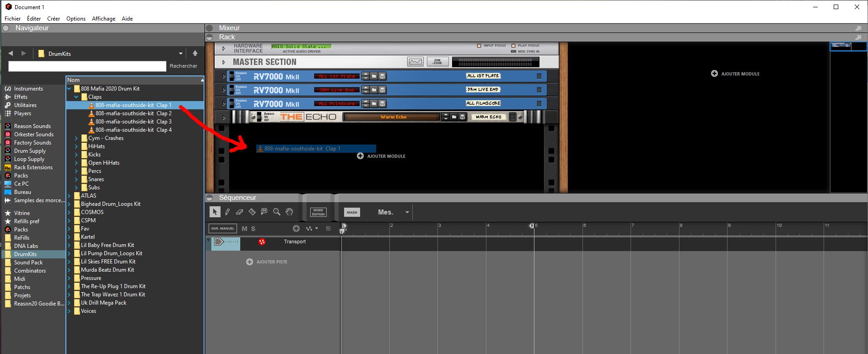Select the Pencil tool in sequencer
This screenshot has width=868, height=354.
click(x=227, y=212)
